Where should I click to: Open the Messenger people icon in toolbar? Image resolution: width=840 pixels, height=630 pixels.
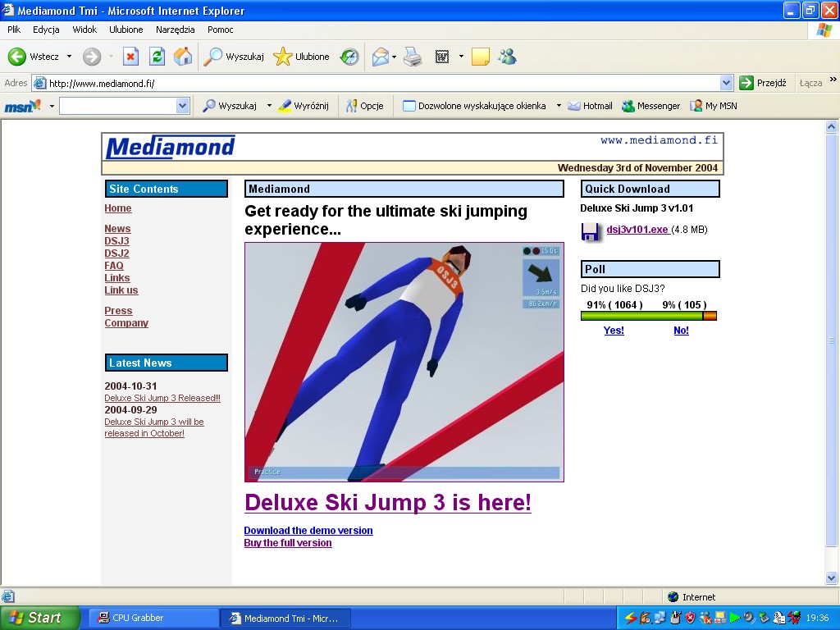(507, 57)
